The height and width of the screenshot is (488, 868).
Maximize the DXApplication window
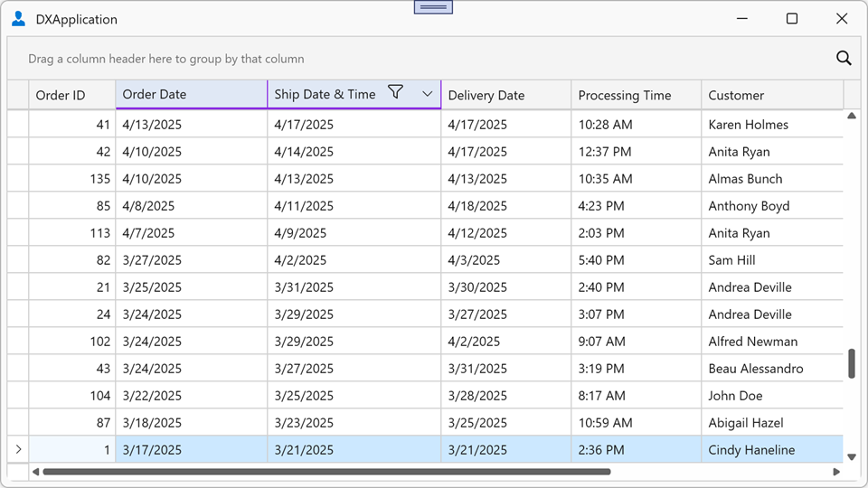792,19
